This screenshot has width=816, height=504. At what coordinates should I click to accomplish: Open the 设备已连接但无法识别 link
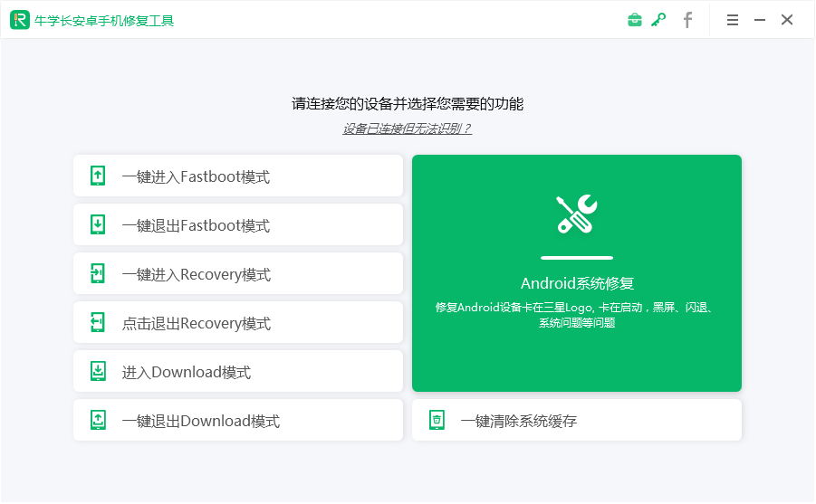click(x=407, y=128)
